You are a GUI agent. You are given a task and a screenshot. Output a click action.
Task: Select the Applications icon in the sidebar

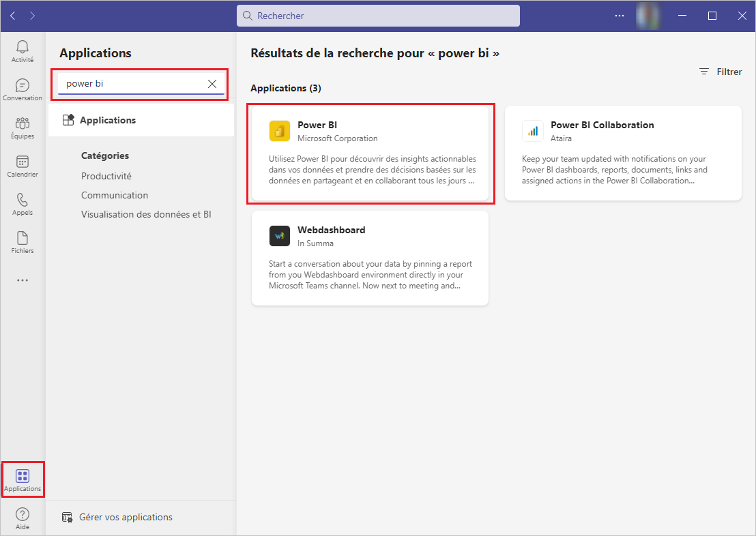pos(23,476)
